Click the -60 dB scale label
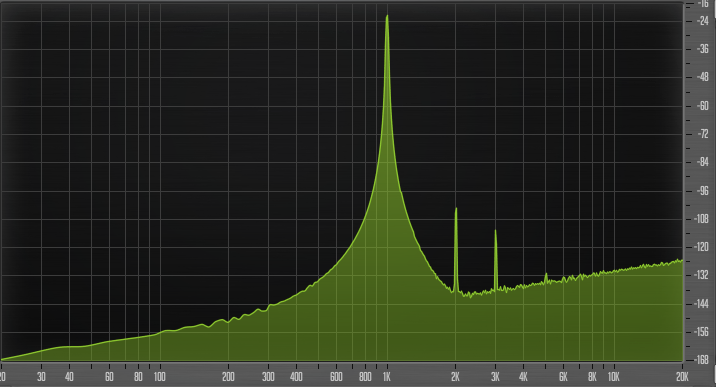 pos(702,106)
